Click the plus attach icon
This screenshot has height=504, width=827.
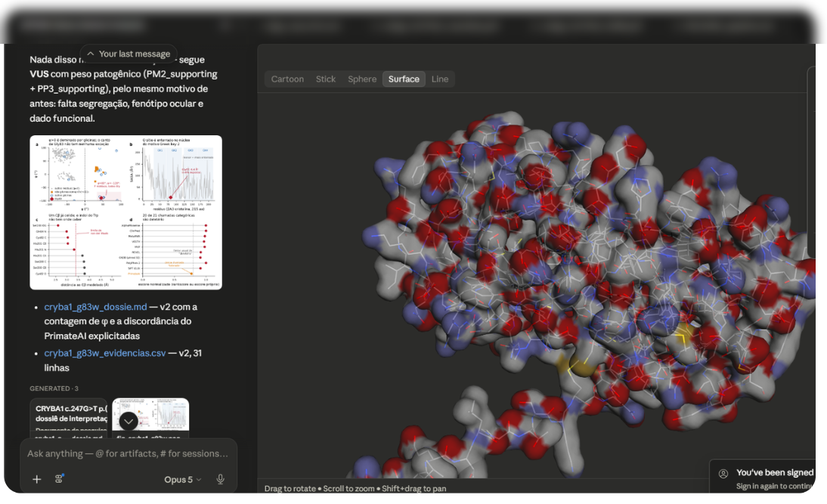37,479
